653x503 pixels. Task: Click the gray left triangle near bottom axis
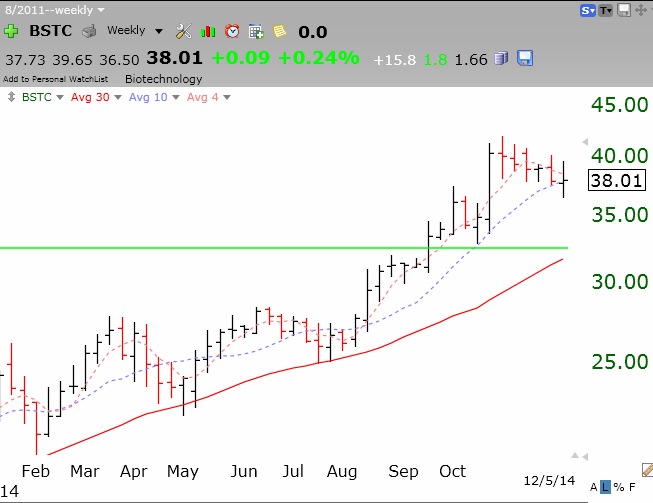[585, 457]
